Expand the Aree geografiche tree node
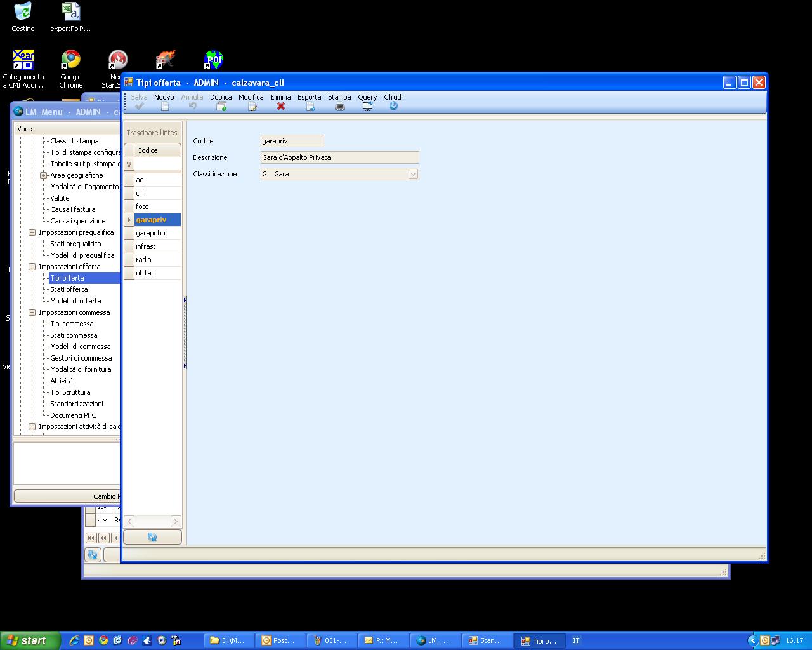 tap(44, 175)
